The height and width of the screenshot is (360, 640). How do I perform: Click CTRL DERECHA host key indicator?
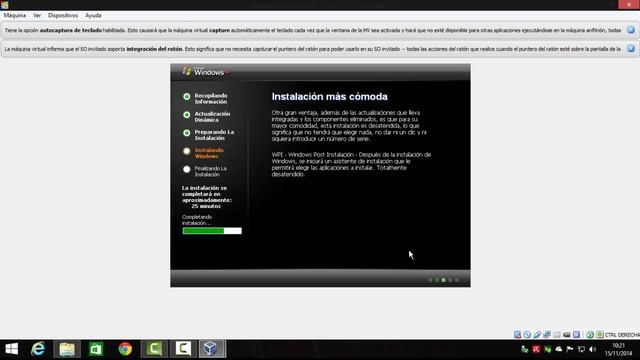(x=622, y=335)
